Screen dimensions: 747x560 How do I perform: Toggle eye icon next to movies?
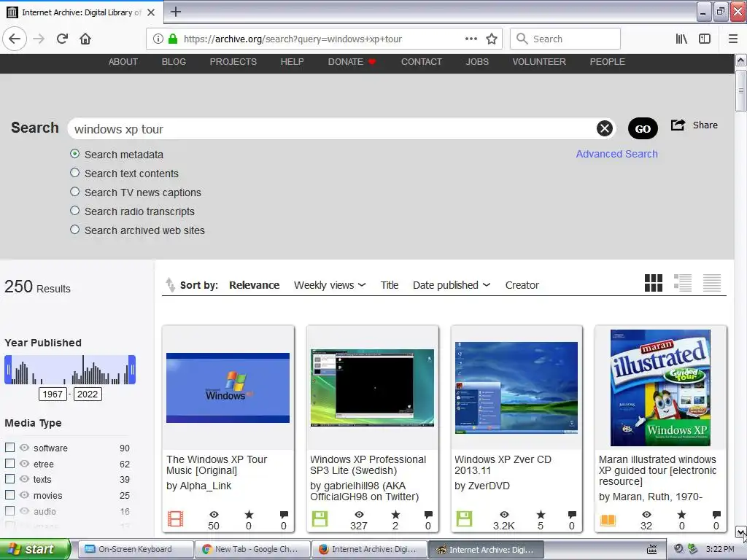click(x=24, y=495)
